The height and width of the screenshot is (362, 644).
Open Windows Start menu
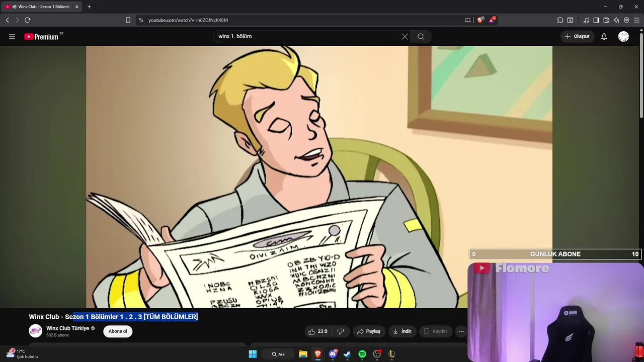tap(253, 354)
